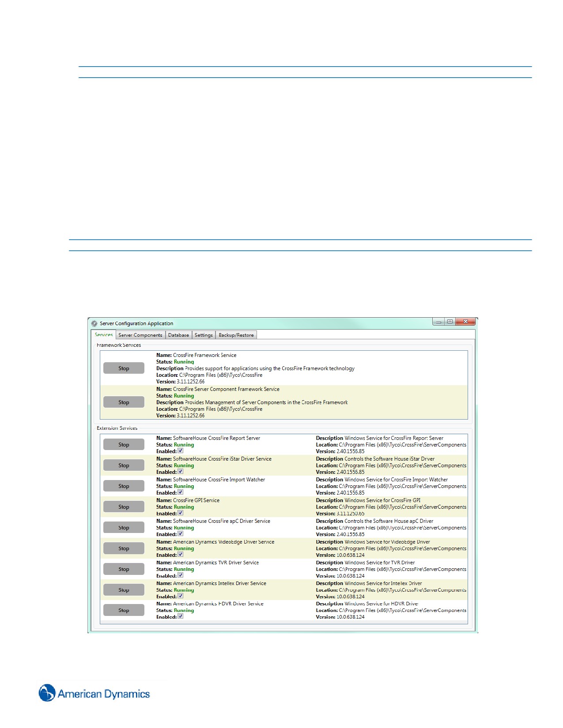Open the Settings tab

pyautogui.click(x=204, y=335)
